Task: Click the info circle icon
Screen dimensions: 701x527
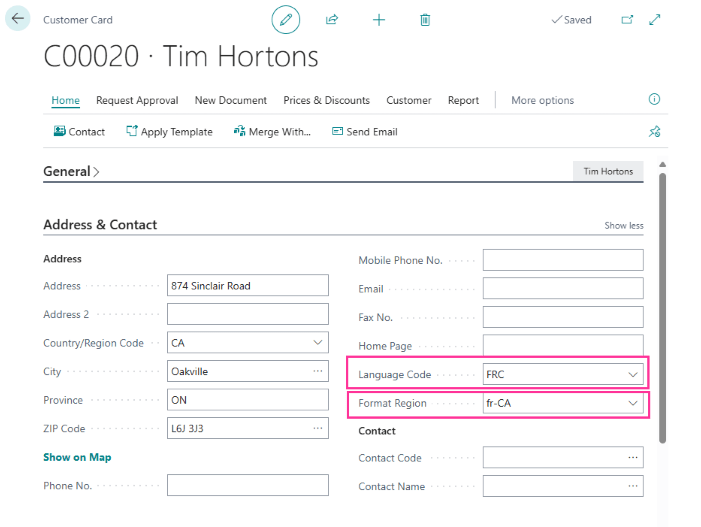Action: [654, 100]
